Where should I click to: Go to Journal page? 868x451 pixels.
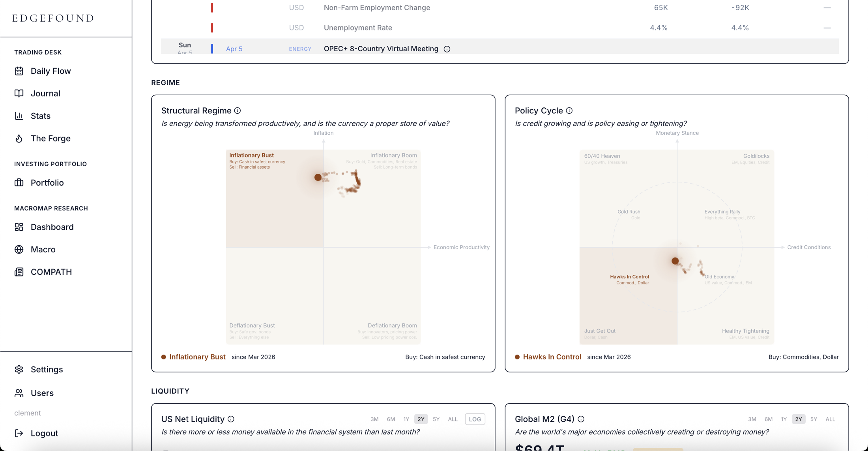click(45, 94)
